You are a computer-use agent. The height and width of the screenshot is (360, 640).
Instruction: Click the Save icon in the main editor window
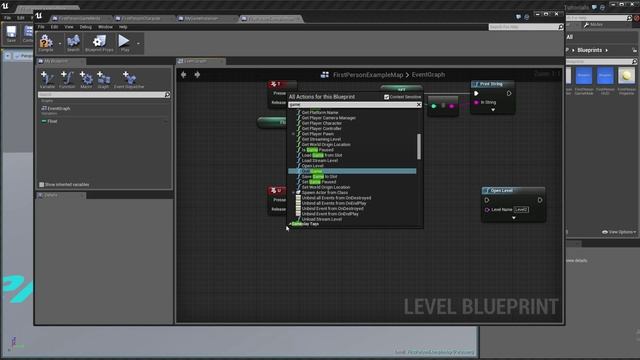click(x=11, y=34)
